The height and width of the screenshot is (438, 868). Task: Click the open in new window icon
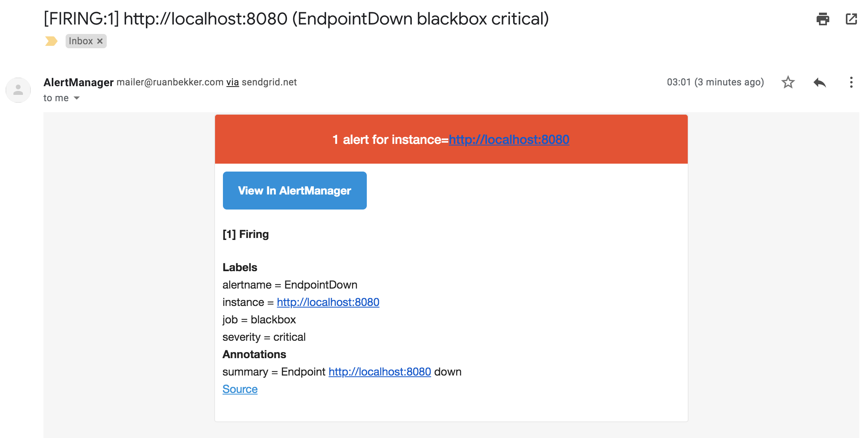[x=851, y=18]
